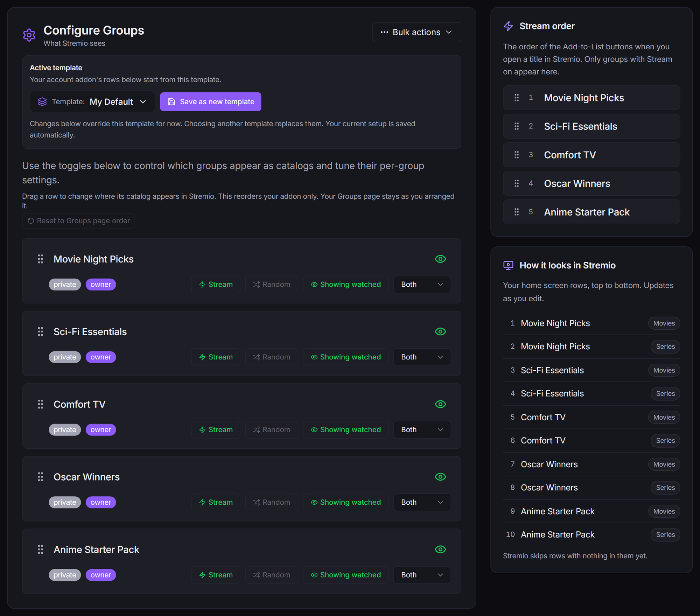Toggle Showing watched for Anime Starter Pack
Viewport: 700px width, 616px height.
coord(346,575)
